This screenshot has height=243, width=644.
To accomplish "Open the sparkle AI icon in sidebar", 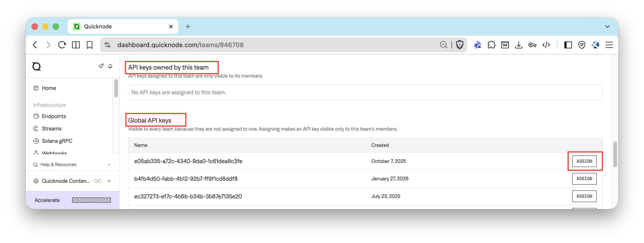I will (x=101, y=66).
